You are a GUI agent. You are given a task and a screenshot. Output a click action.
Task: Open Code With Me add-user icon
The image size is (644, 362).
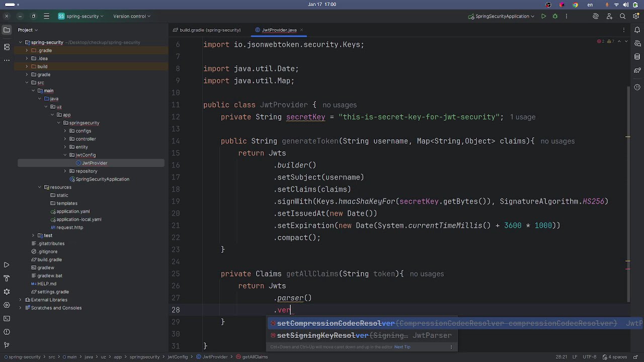[609, 16]
